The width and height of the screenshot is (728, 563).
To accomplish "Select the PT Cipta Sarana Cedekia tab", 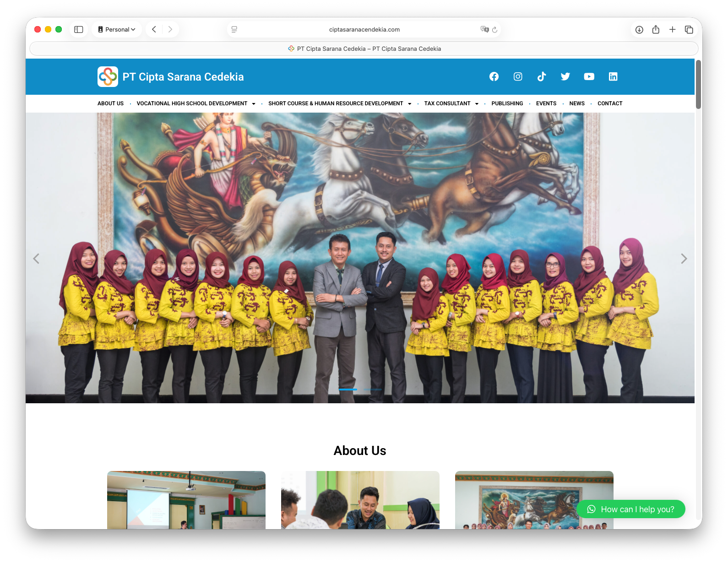I will pos(364,49).
